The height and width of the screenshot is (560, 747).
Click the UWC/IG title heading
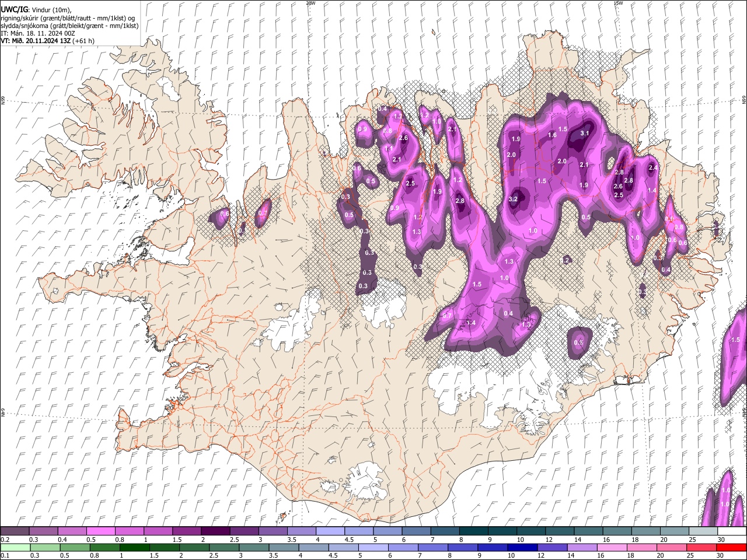tap(14, 10)
